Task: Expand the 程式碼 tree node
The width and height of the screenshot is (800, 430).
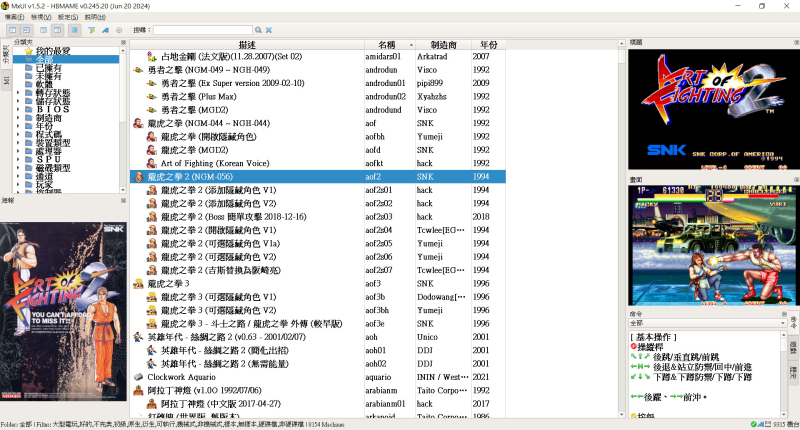Action: pyautogui.click(x=18, y=134)
